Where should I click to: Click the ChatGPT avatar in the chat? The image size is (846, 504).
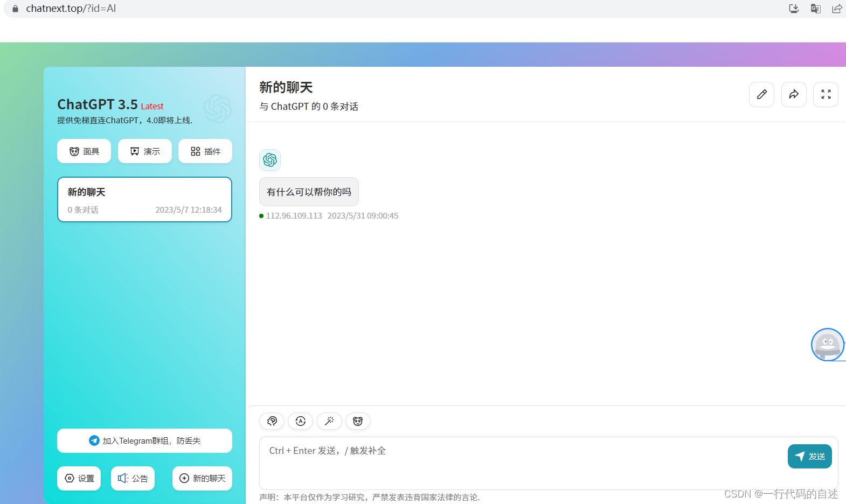click(270, 160)
